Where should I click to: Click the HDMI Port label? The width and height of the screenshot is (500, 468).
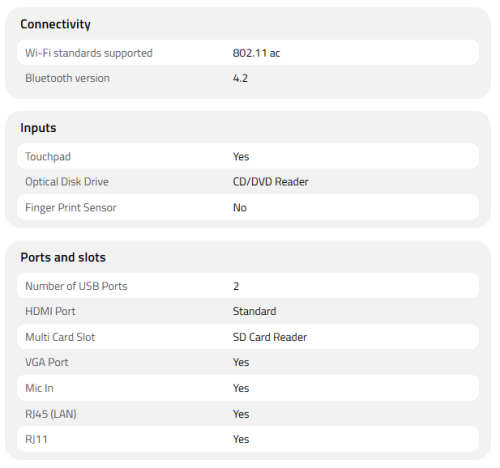[x=50, y=311]
